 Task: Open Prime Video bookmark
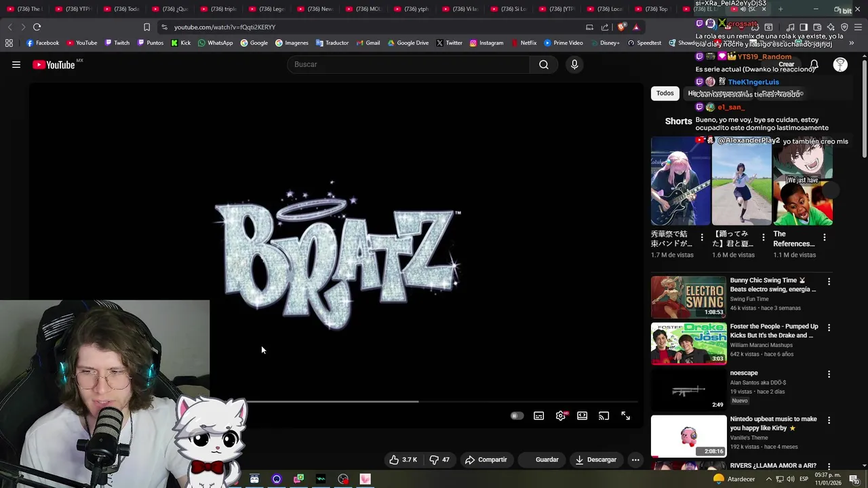pyautogui.click(x=564, y=43)
